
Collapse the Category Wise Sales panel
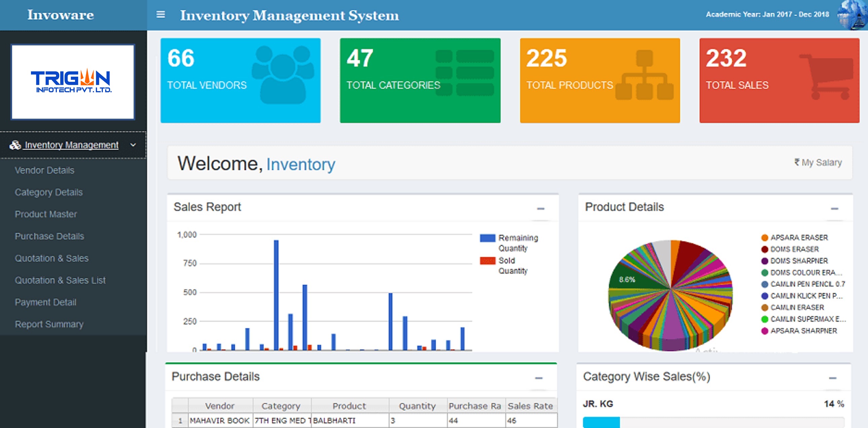pyautogui.click(x=833, y=378)
